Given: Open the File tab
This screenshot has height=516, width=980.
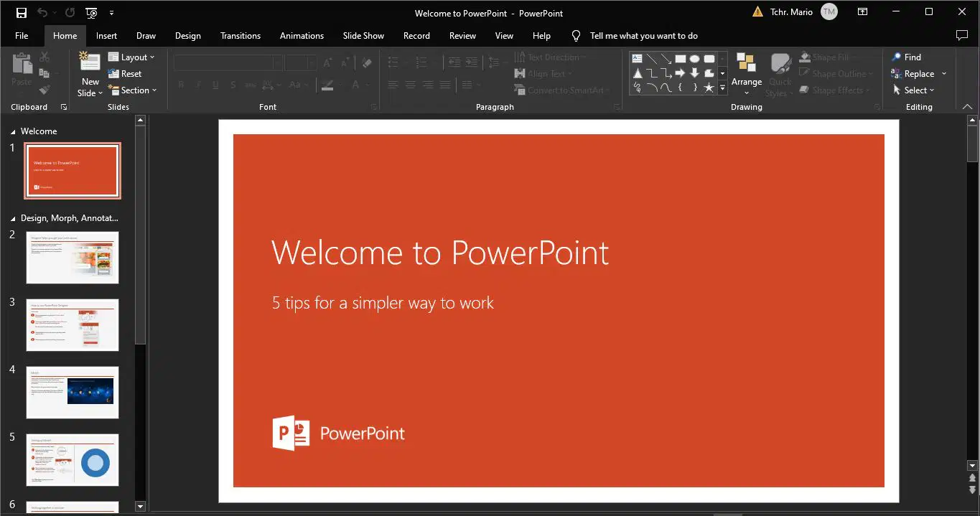Looking at the screenshot, I should pos(22,35).
